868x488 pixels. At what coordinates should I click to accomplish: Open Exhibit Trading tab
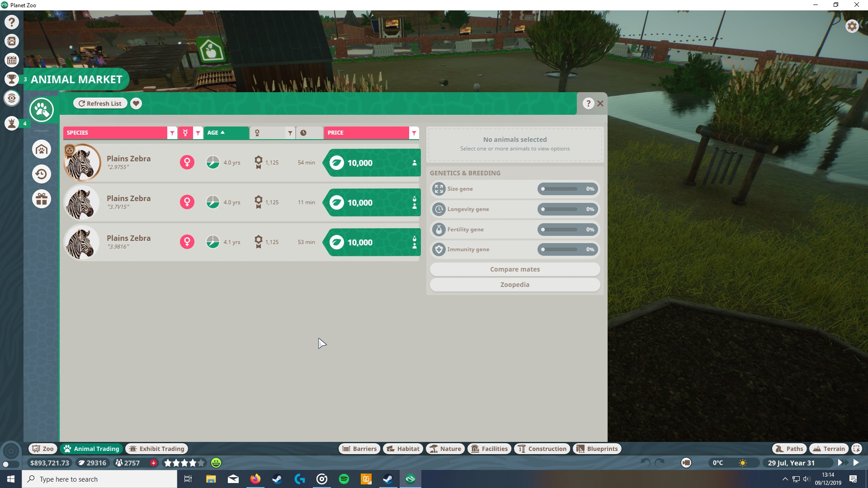coord(156,449)
